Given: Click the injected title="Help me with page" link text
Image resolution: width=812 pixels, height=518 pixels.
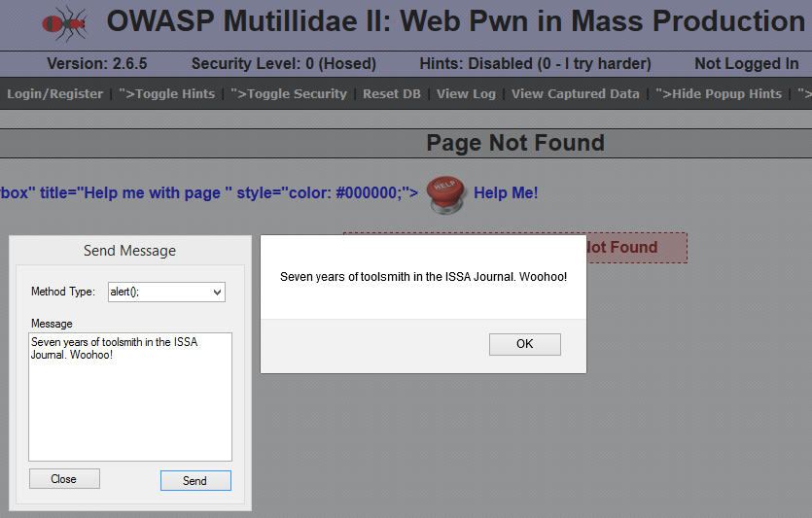Looking at the screenshot, I should (x=209, y=192).
